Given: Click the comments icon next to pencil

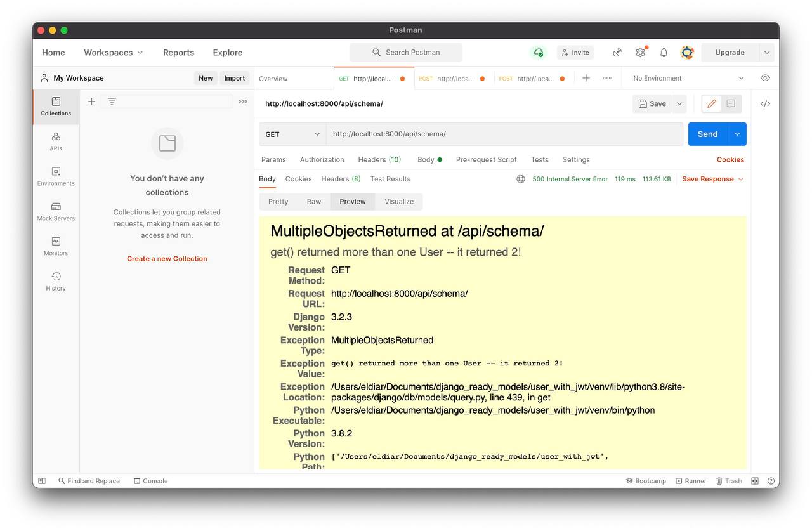Looking at the screenshot, I should click(731, 103).
